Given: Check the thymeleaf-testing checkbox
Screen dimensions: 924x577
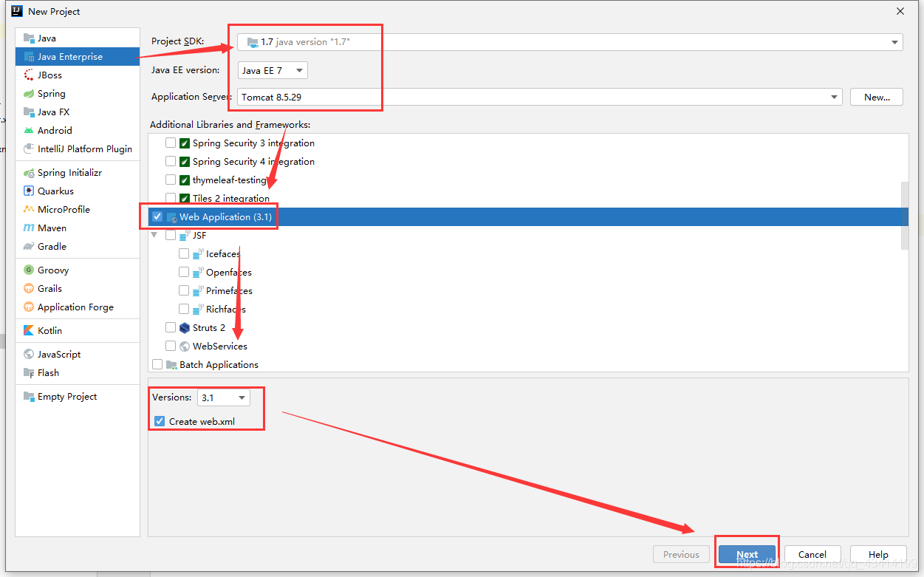Looking at the screenshot, I should point(171,180).
